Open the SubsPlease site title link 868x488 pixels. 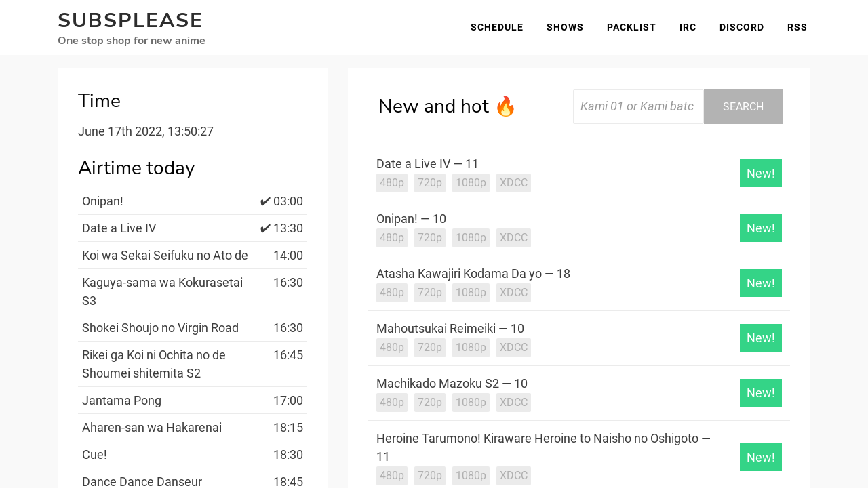[130, 20]
